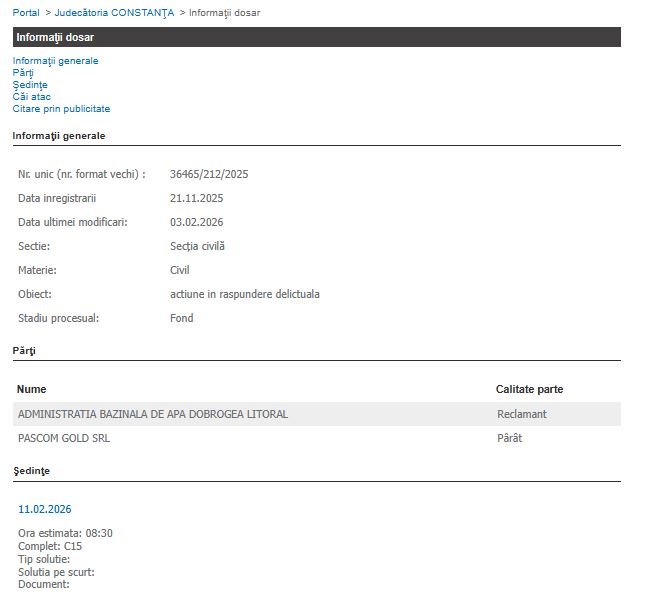The image size is (659, 605).
Task: Click the Pârât party role cell
Action: [509, 438]
